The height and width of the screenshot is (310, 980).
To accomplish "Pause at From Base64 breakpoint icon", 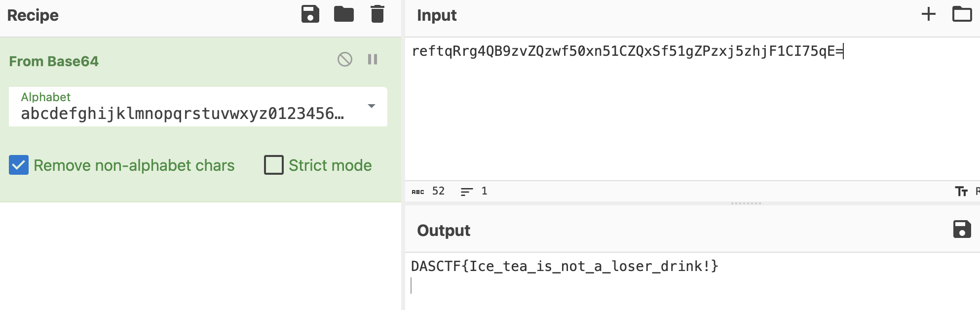I will tap(373, 60).
